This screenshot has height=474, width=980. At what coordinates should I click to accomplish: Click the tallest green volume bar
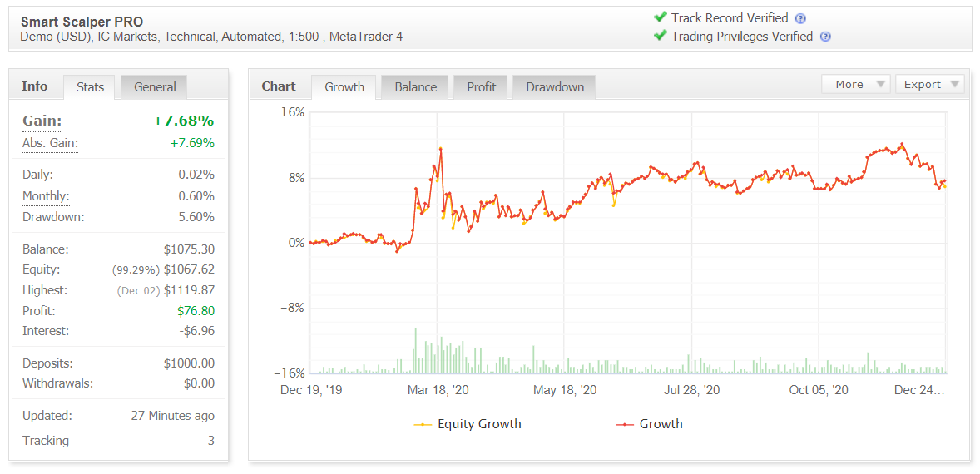click(x=415, y=350)
